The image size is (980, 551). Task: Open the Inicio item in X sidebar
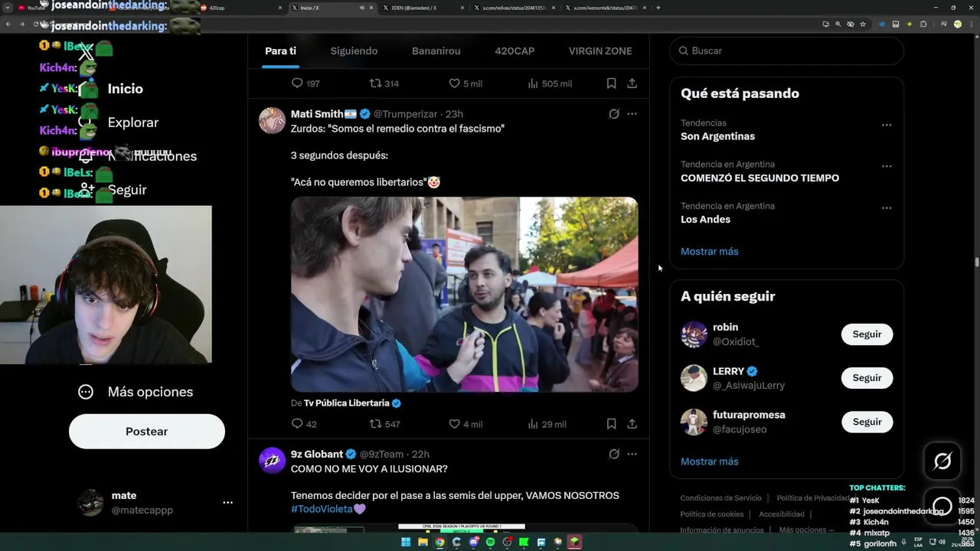point(125,89)
